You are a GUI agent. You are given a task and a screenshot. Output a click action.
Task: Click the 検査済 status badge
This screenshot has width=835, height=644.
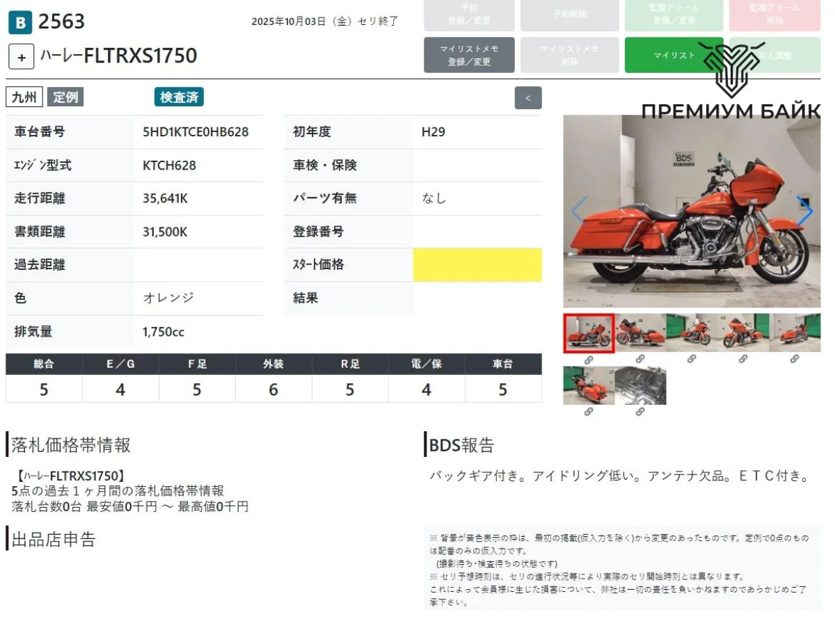[179, 97]
